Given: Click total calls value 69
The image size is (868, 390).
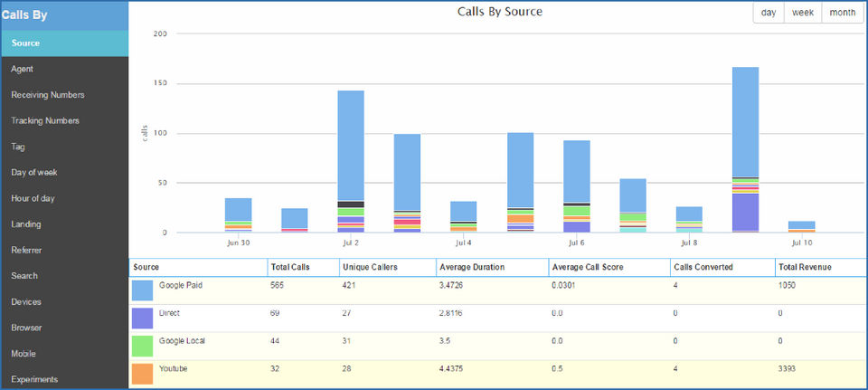Looking at the screenshot, I should click(x=275, y=313).
